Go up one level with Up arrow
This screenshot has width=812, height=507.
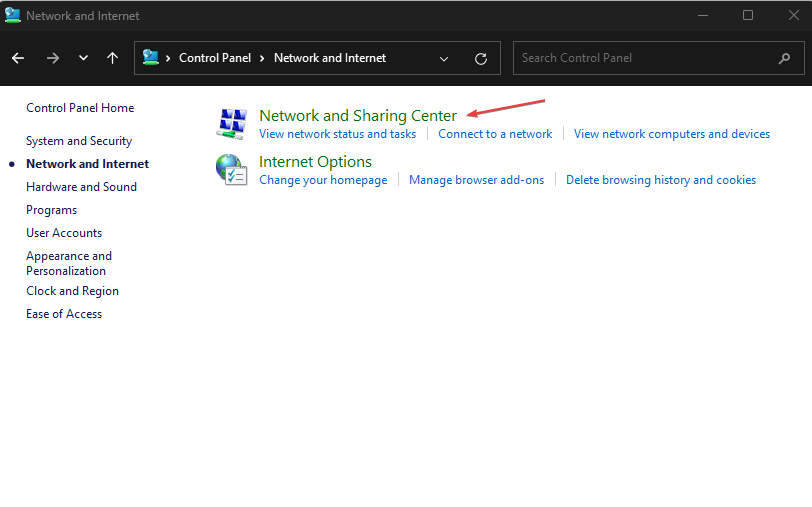pyautogui.click(x=112, y=58)
